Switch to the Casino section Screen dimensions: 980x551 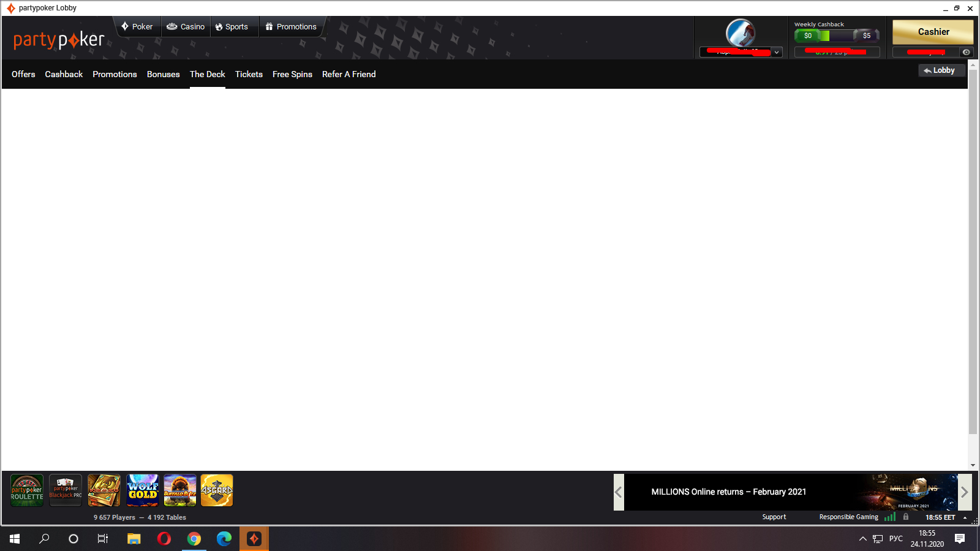186,26
